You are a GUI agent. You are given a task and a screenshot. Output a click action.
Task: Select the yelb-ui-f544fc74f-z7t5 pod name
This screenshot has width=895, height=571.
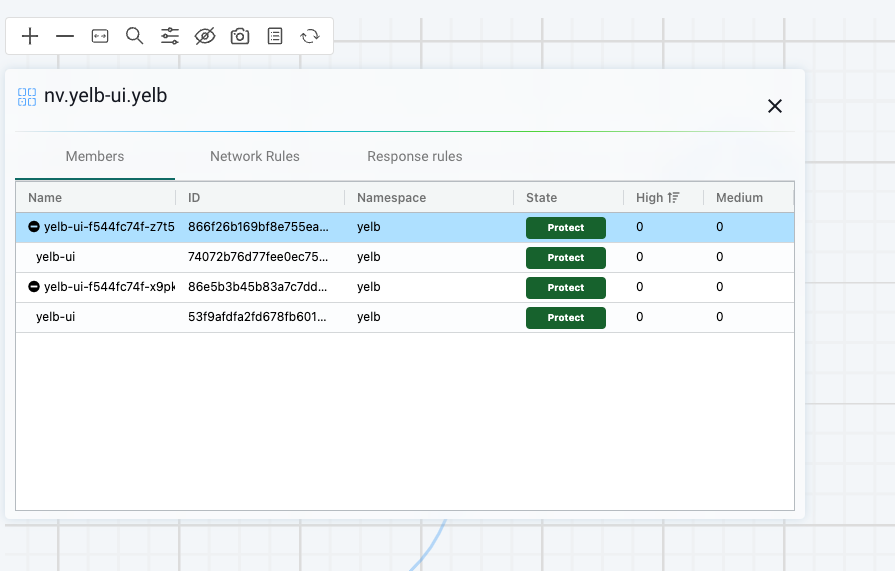click(109, 227)
